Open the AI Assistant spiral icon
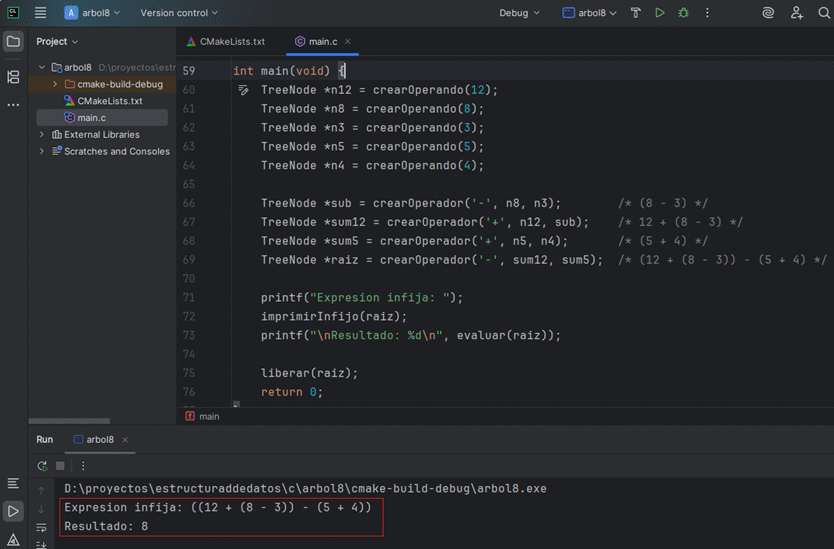 click(768, 13)
